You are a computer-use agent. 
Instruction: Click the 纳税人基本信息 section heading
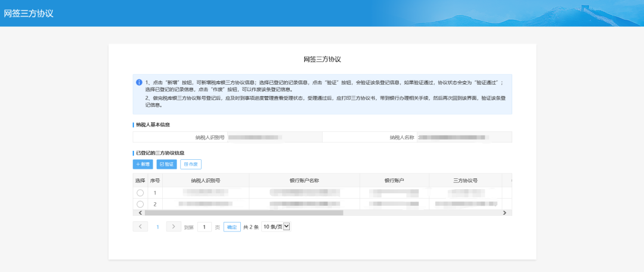(153, 125)
